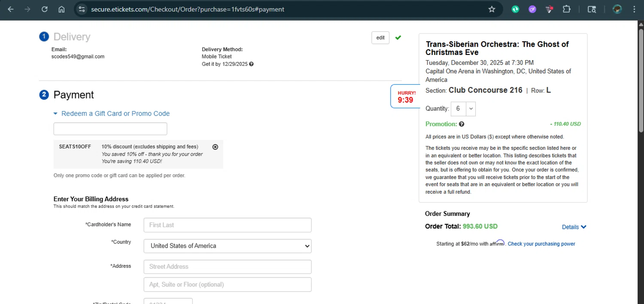
Task: Click the Capital One Arena venue text
Action: click(x=498, y=76)
